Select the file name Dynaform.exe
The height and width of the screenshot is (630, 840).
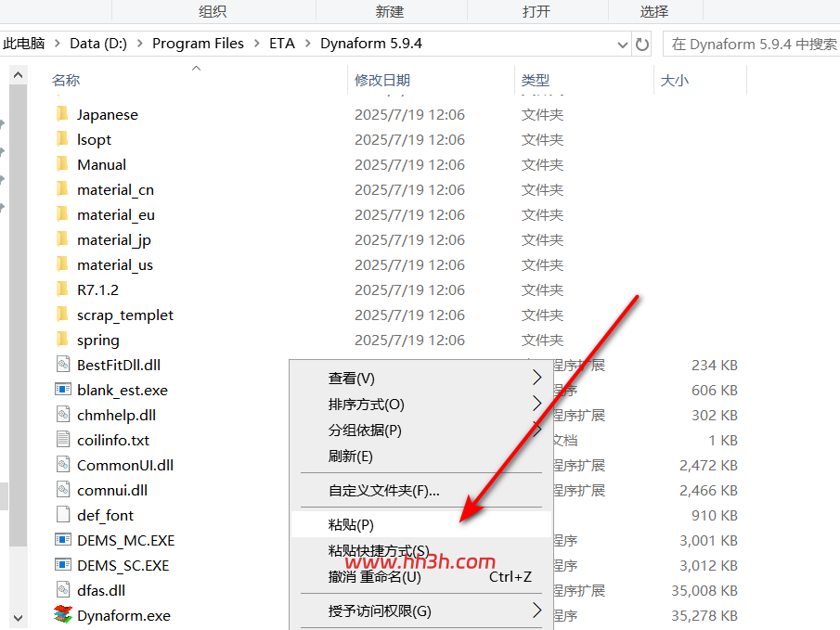pos(123,615)
